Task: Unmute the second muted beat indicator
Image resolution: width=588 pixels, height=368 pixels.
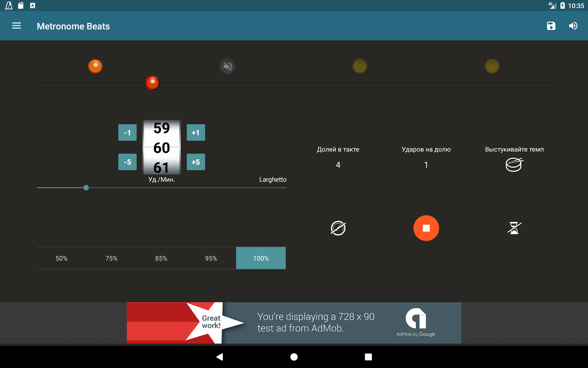Action: pyautogui.click(x=228, y=66)
